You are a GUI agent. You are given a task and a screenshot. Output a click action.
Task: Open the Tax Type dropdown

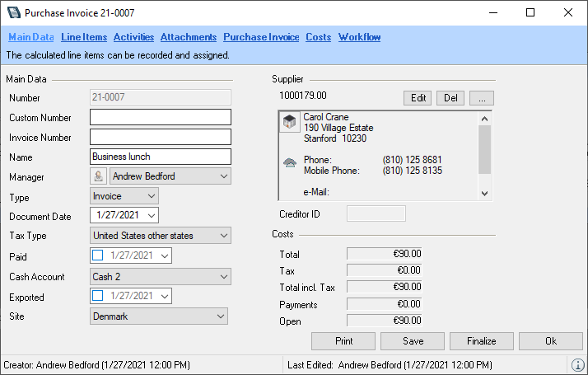click(x=225, y=236)
